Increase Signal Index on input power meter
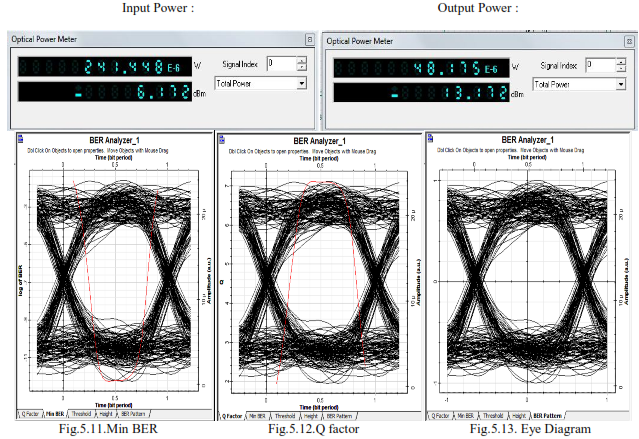The width and height of the screenshot is (639, 439). click(301, 60)
